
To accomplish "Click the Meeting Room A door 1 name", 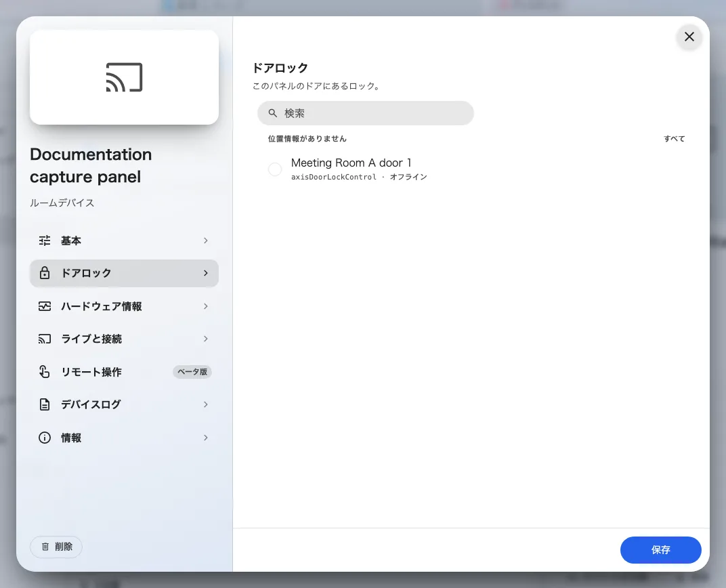I will coord(351,163).
